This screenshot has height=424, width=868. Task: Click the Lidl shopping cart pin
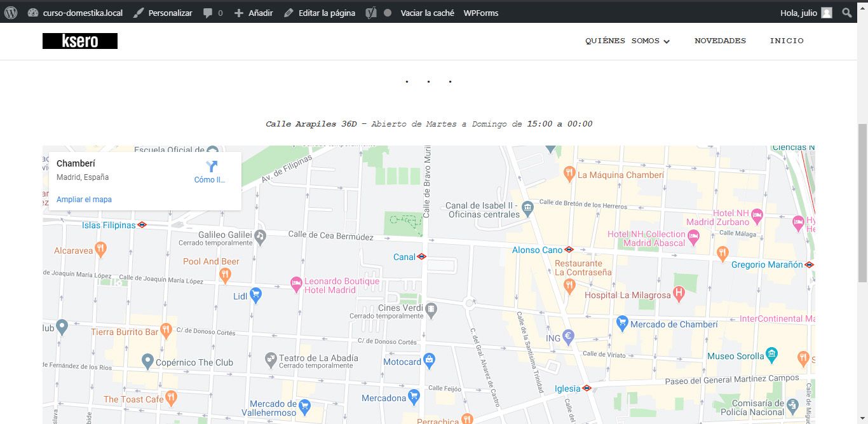pos(255,294)
